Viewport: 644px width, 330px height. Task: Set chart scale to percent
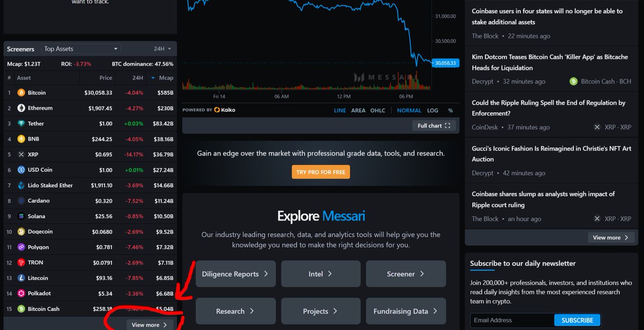pyautogui.click(x=450, y=110)
